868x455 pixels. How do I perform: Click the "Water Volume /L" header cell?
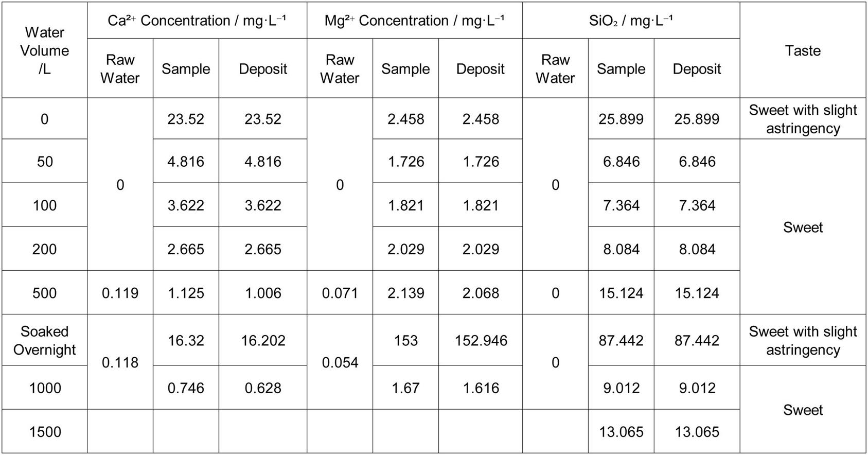tap(44, 50)
